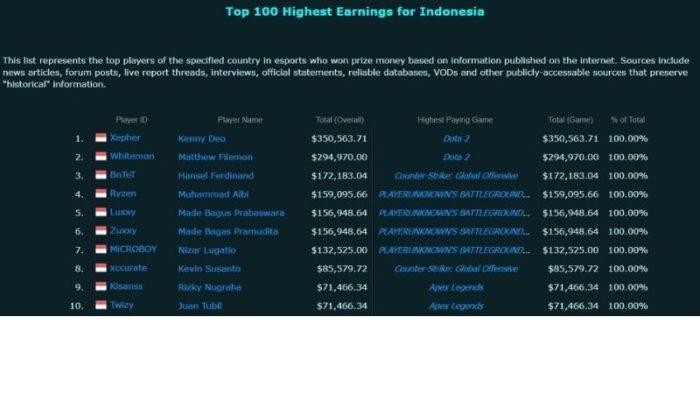
Task: Click the Indonesian flag beside MICROBOY
Action: click(x=101, y=249)
